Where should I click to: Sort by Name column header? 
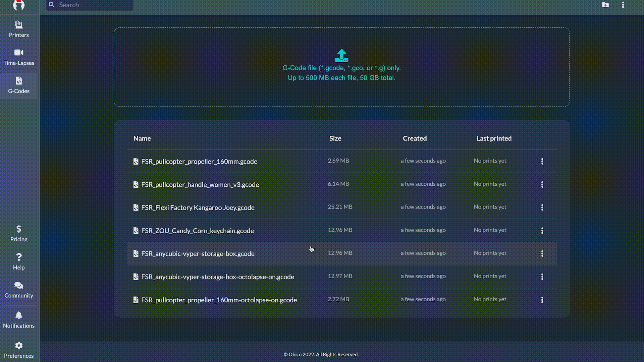(142, 138)
